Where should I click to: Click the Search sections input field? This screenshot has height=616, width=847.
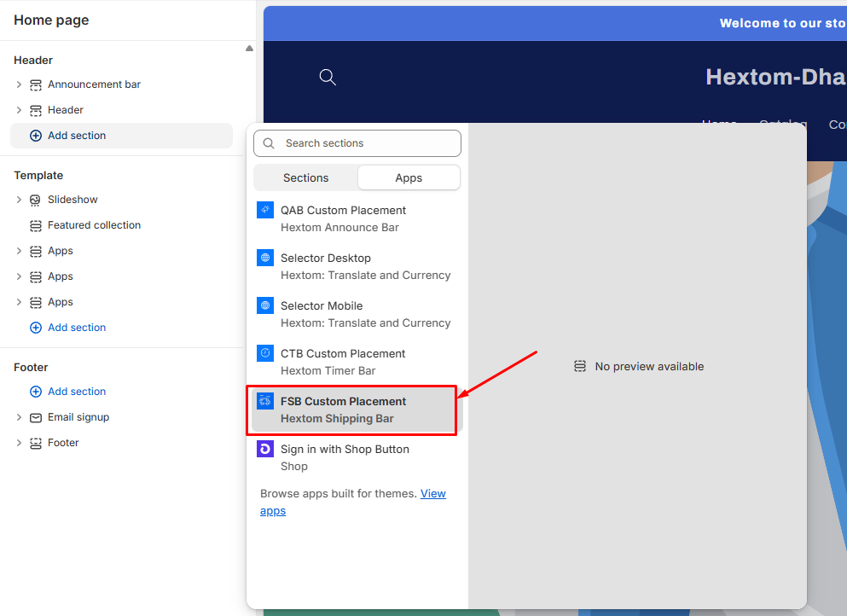pyautogui.click(x=367, y=143)
